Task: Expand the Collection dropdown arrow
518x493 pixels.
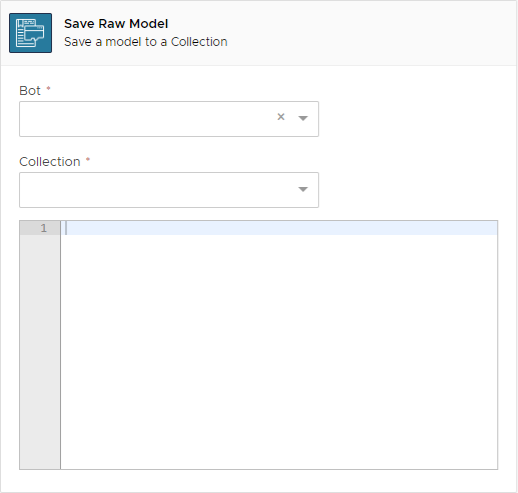Action: click(x=303, y=189)
